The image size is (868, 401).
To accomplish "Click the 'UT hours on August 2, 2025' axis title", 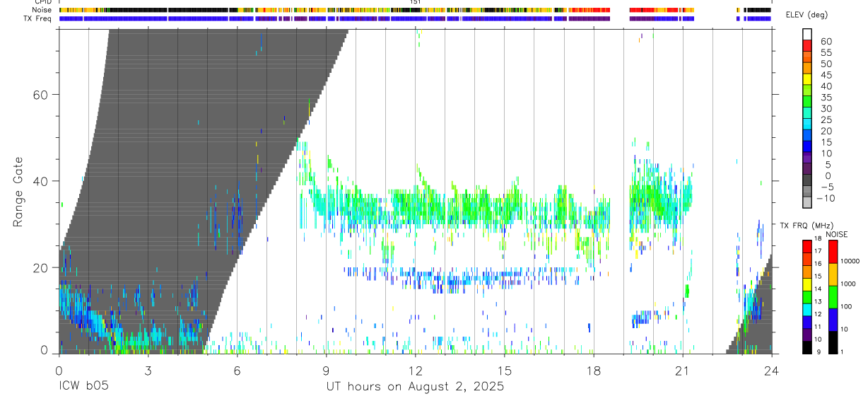I will click(415, 387).
